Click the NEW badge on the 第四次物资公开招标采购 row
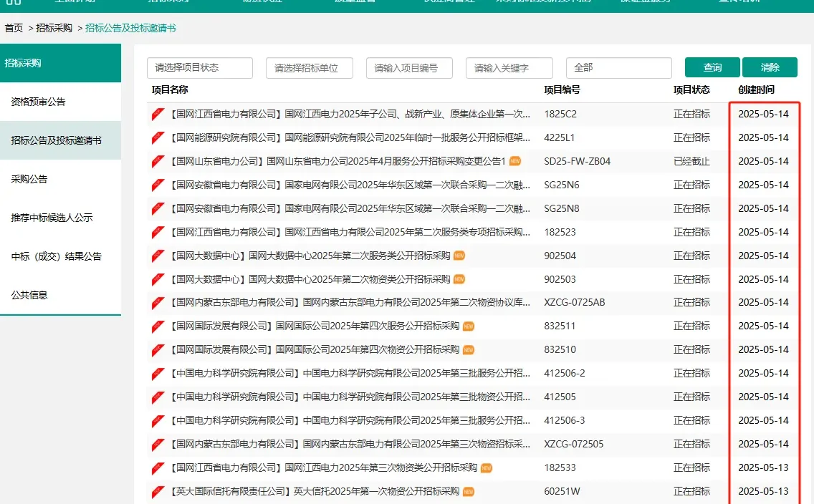Screen dimensions: 814x504 pyautogui.click(x=468, y=350)
